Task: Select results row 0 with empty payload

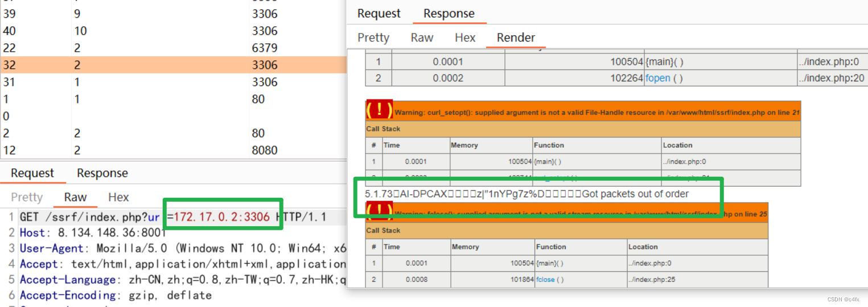Action: pos(173,116)
